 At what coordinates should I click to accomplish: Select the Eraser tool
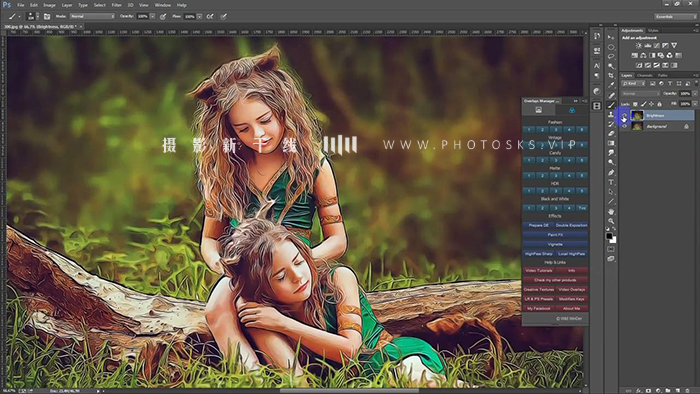coord(611,133)
